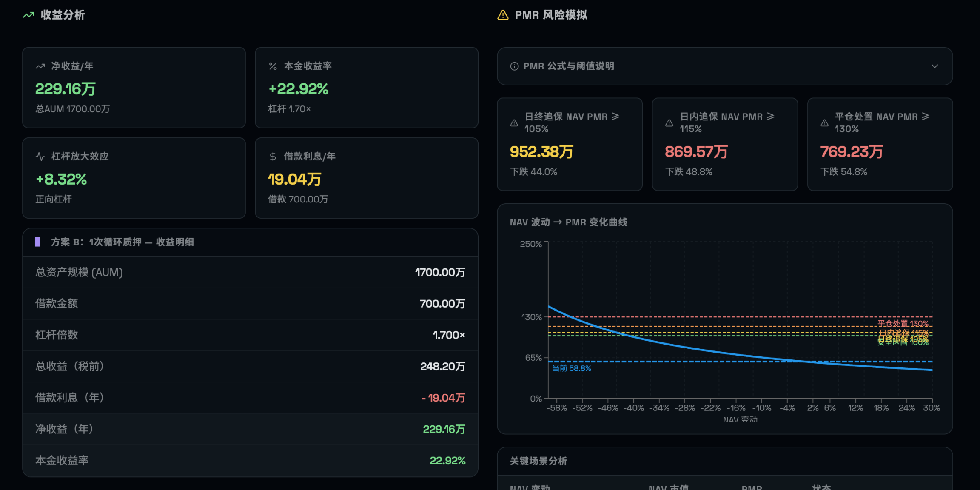
Task: Click the 平仓处置 130% chart legend label
Action: [903, 324]
